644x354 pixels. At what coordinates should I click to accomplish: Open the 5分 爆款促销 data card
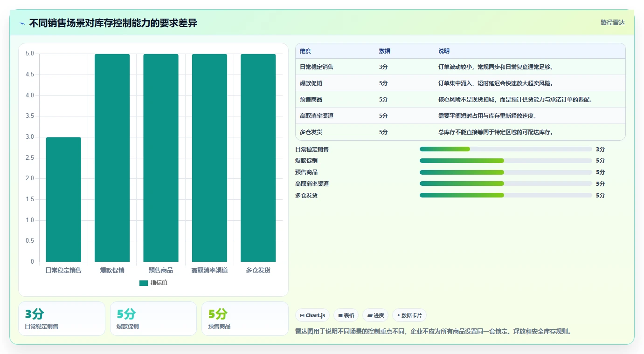(x=153, y=319)
